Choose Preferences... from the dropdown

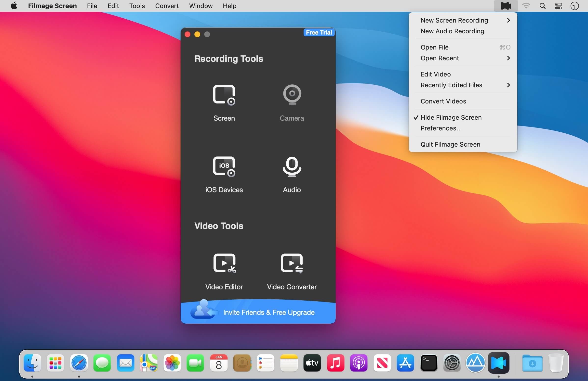pos(441,128)
